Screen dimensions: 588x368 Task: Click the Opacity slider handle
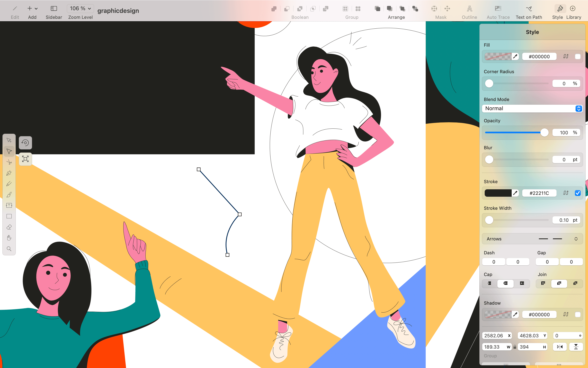click(545, 133)
